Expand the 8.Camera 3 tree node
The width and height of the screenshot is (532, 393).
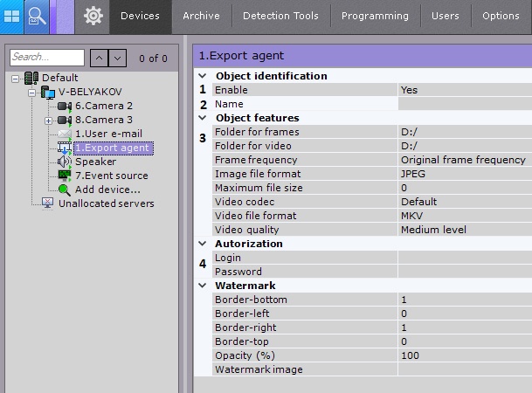[x=48, y=120]
